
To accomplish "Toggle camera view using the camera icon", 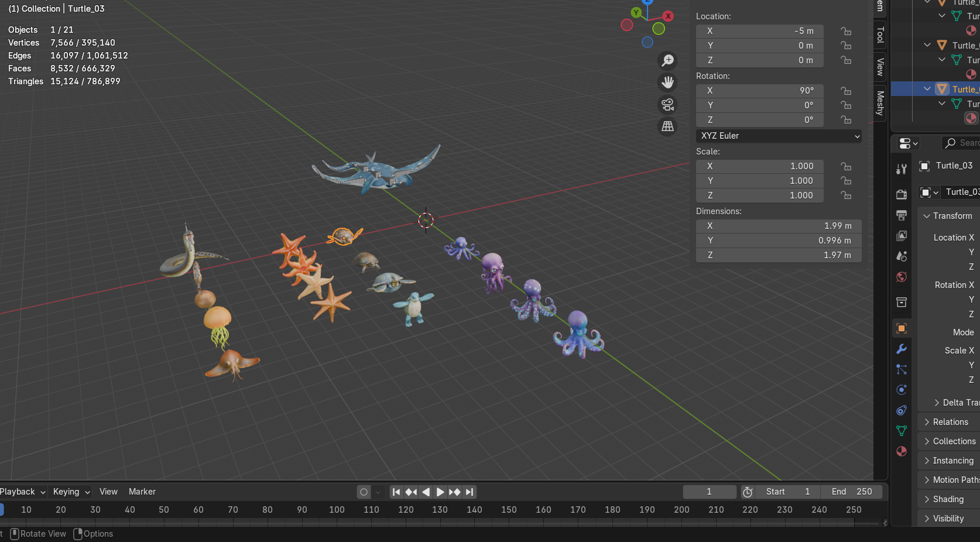I will 667,105.
